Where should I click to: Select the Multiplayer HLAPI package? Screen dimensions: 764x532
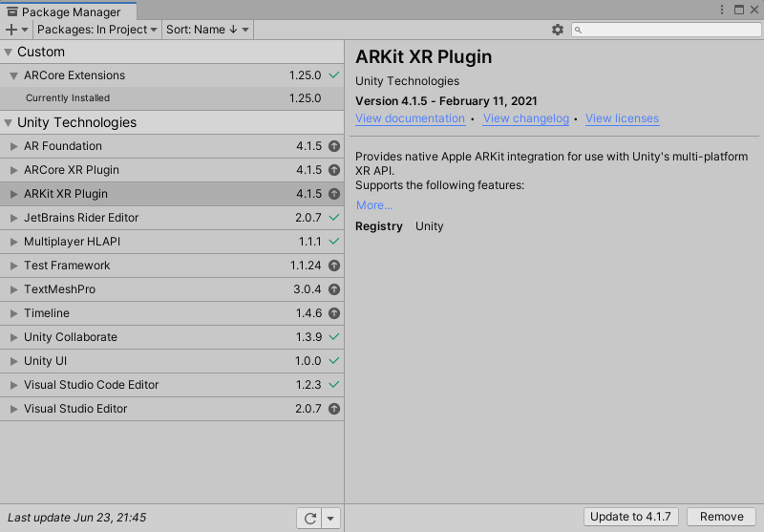tap(172, 242)
